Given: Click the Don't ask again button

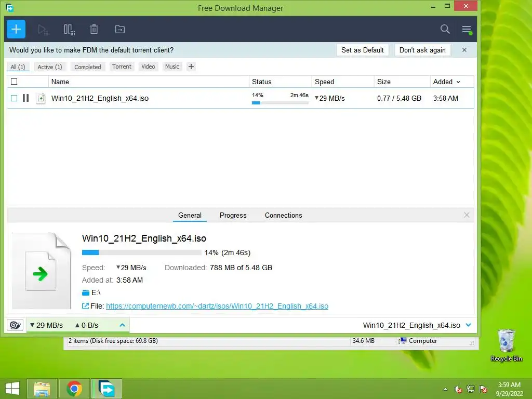Looking at the screenshot, I should 422,50.
